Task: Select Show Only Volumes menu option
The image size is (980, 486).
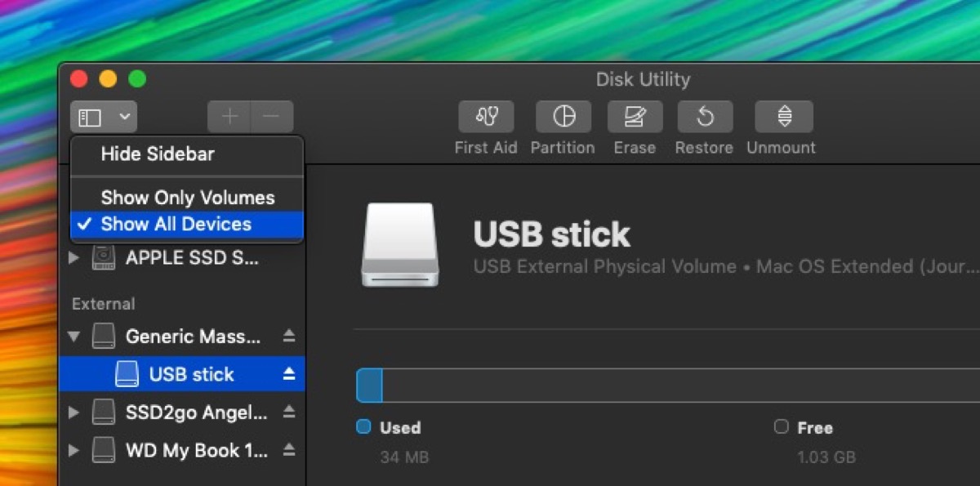Action: click(x=188, y=198)
